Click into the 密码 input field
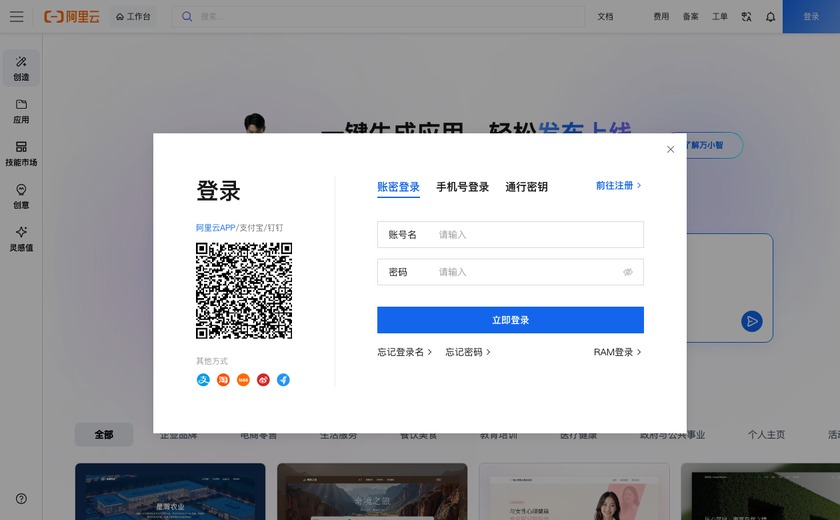This screenshot has height=520, width=840. [511, 272]
